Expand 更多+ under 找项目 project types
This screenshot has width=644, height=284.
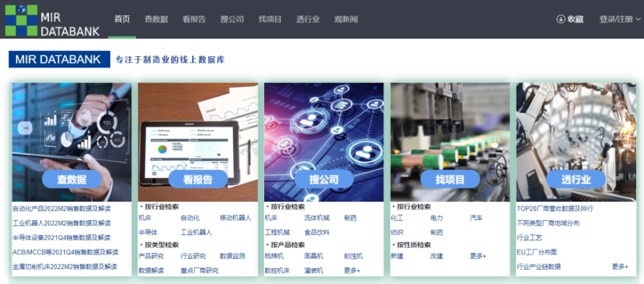tap(478, 256)
